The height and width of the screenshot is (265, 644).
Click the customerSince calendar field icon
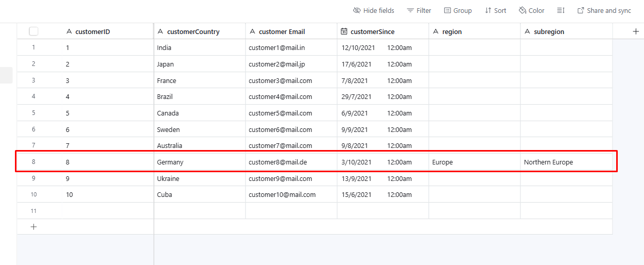tap(344, 31)
